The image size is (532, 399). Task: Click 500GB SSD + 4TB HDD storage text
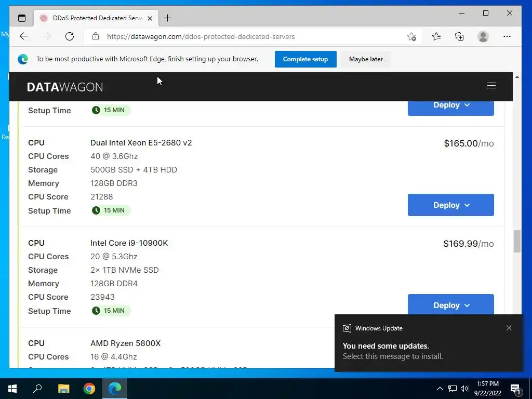click(x=134, y=170)
